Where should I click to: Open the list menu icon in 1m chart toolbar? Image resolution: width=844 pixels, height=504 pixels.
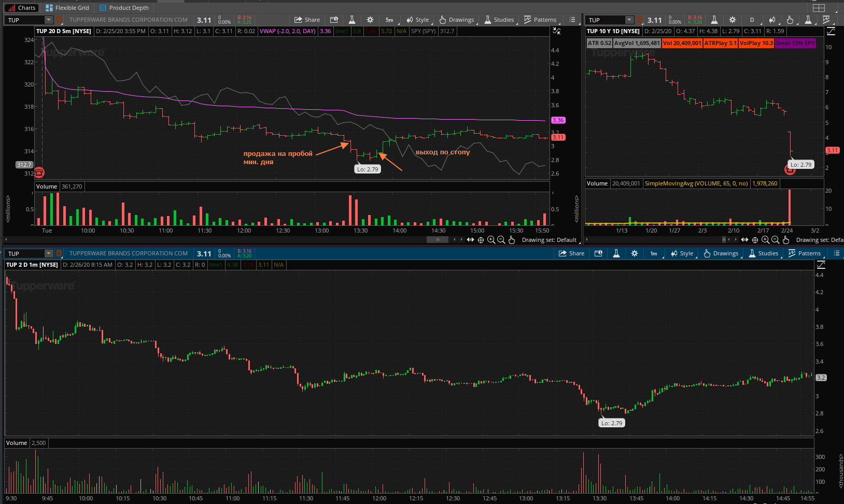click(836, 253)
